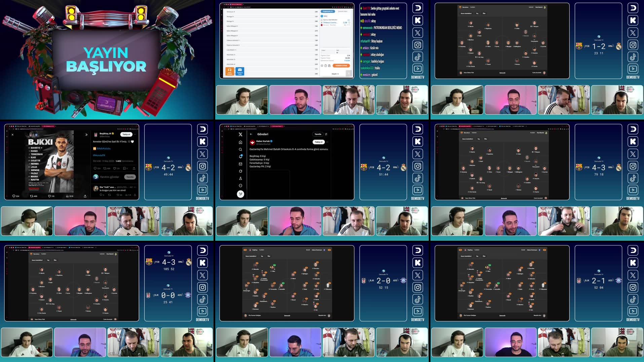Click the Yanıtını gönder reply field
The height and width of the screenshot is (362, 644).
click(110, 177)
